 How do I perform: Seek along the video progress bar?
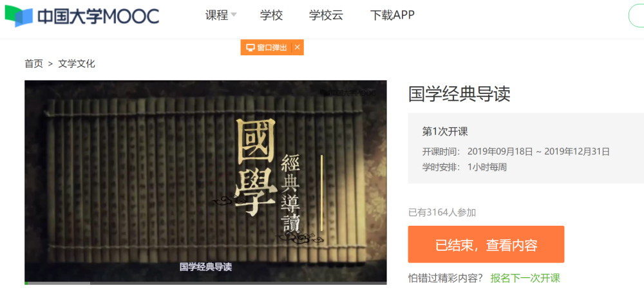(x=205, y=283)
